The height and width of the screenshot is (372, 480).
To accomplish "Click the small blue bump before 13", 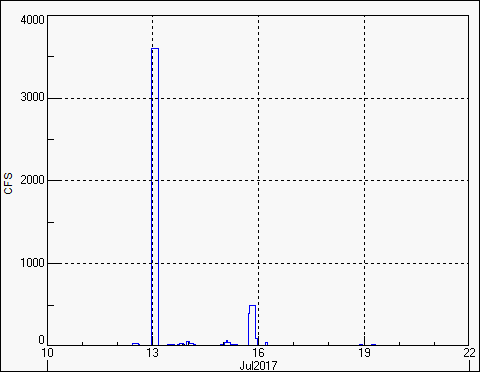I will [136, 344].
